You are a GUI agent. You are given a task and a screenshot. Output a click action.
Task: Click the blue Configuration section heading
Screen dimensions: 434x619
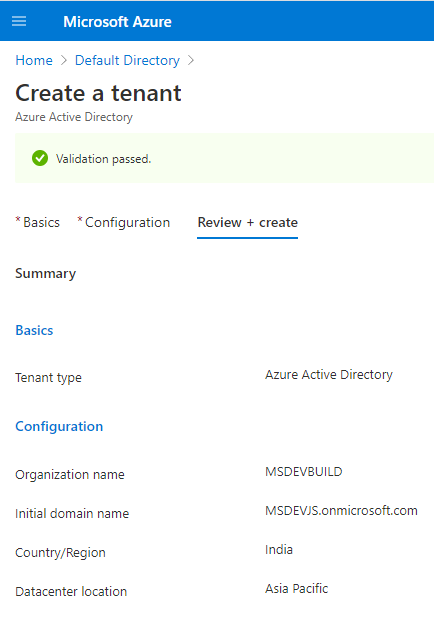coord(59,426)
